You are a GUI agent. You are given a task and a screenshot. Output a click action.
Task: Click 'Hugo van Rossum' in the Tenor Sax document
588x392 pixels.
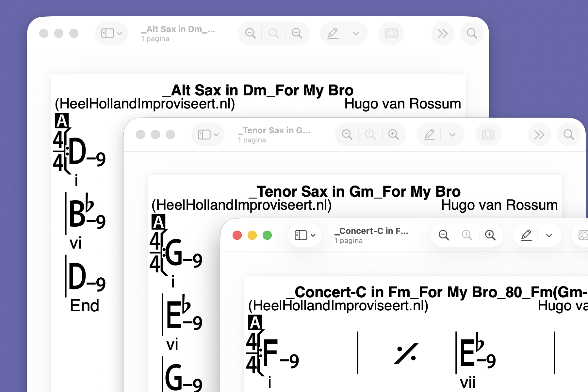click(499, 205)
